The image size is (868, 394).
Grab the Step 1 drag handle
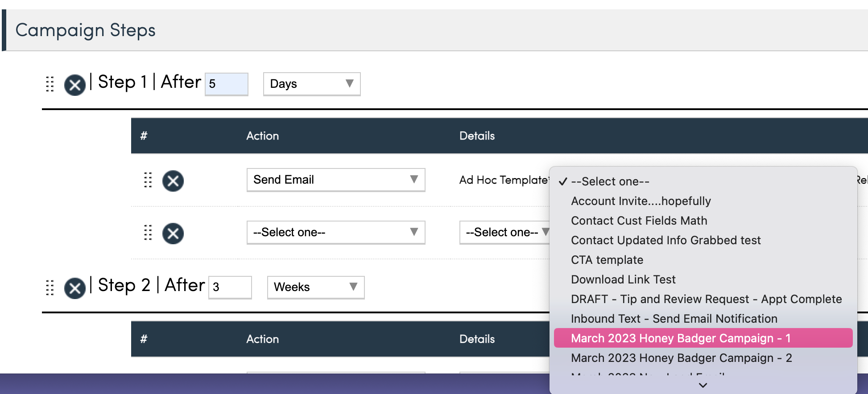50,84
